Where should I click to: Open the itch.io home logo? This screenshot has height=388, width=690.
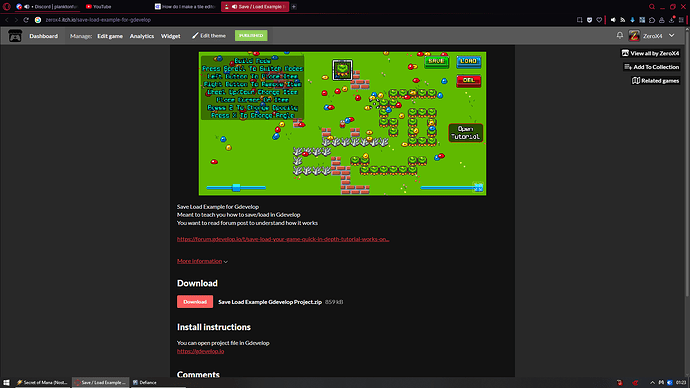(15, 36)
